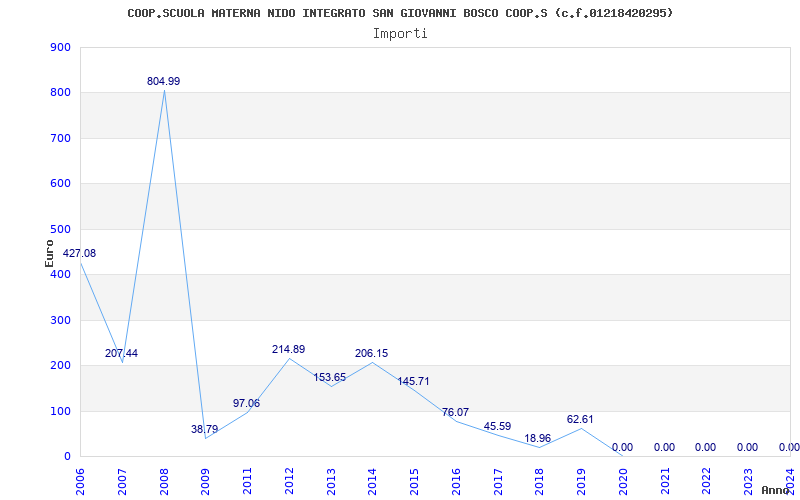Screen dimensions: 800x500
Task: Click the 206.15 data label
Action: (371, 353)
